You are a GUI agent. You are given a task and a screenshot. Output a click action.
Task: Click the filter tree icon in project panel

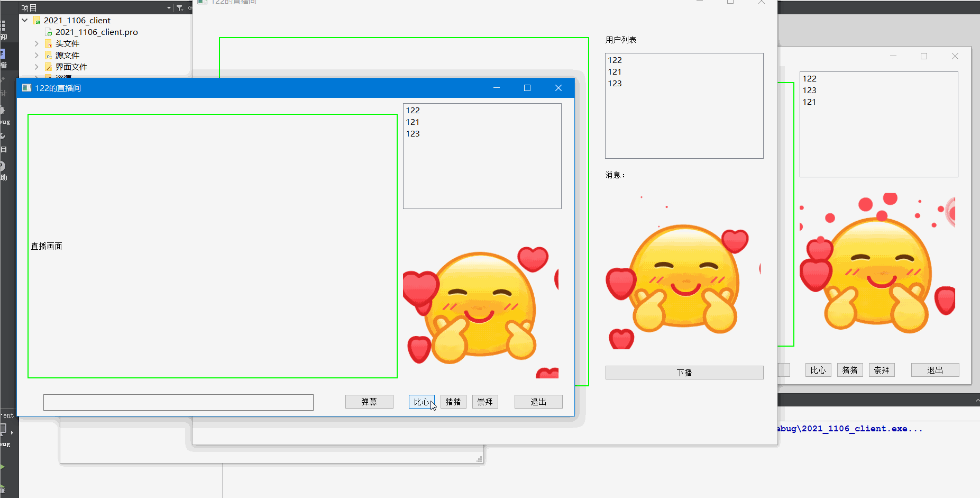point(180,7)
